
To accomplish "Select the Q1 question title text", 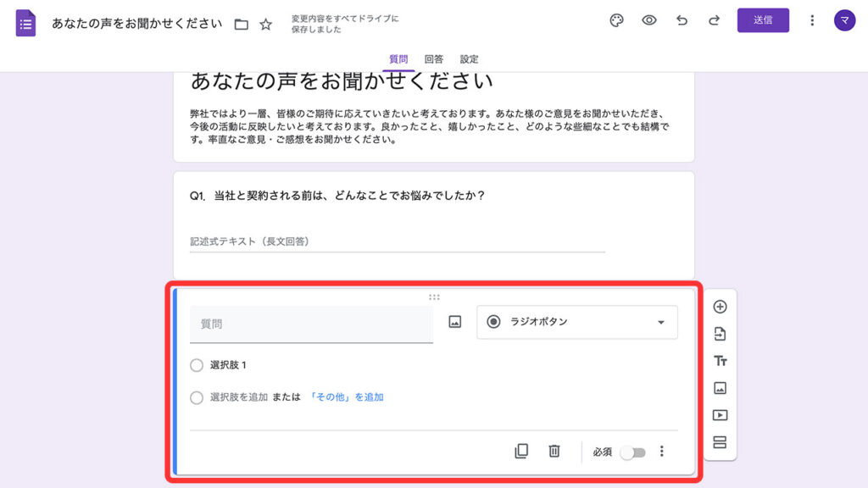I will click(337, 196).
